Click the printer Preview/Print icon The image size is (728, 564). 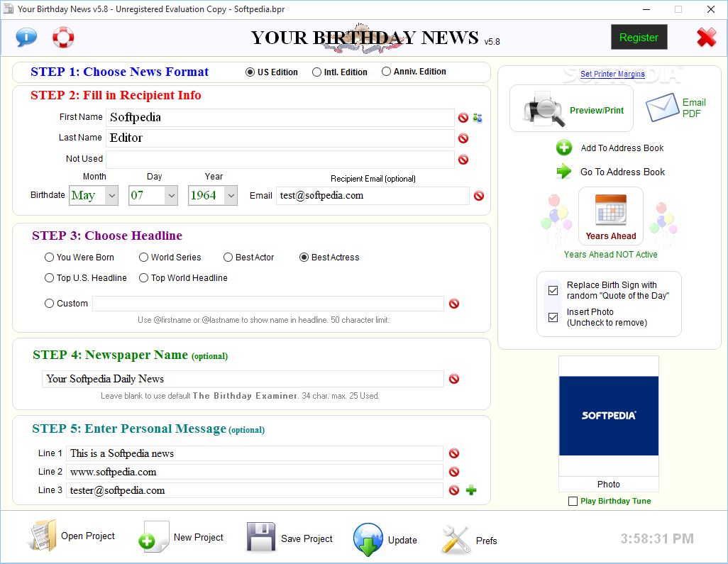[544, 109]
